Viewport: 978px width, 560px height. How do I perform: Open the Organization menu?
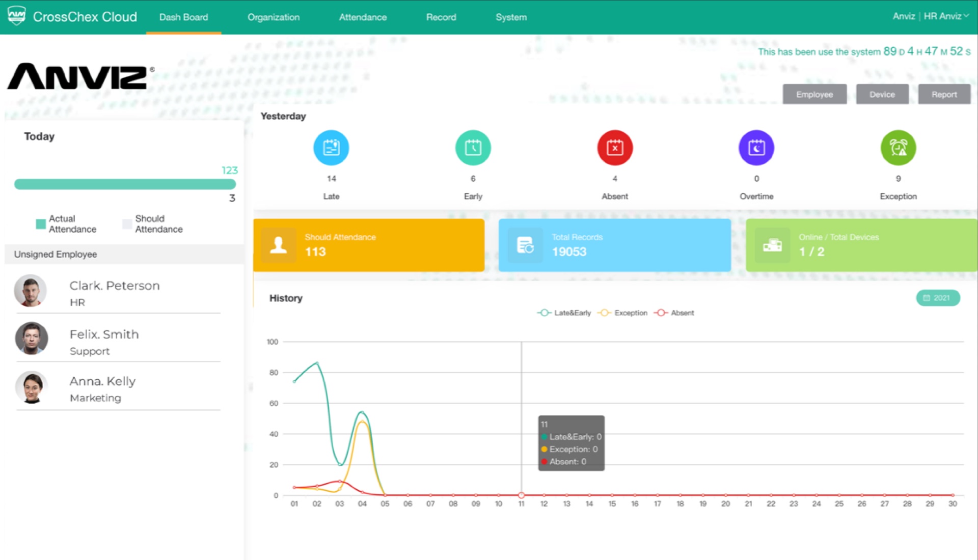click(x=274, y=17)
